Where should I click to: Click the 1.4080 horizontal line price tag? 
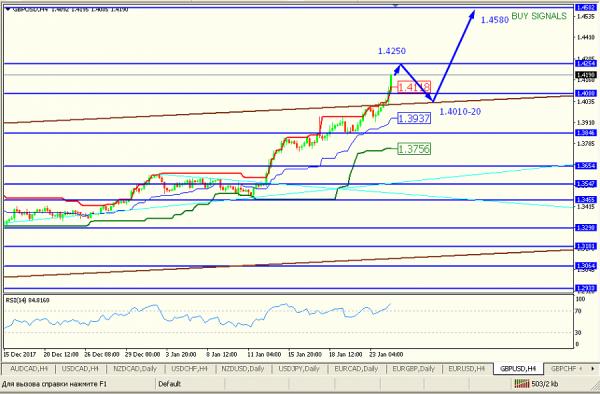point(585,93)
